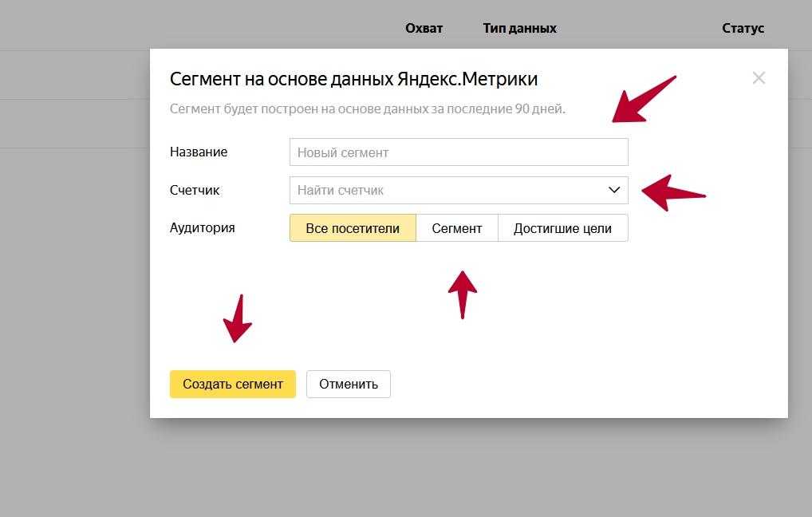Cancel with the Отменить button
The width and height of the screenshot is (812, 517).
point(349,384)
